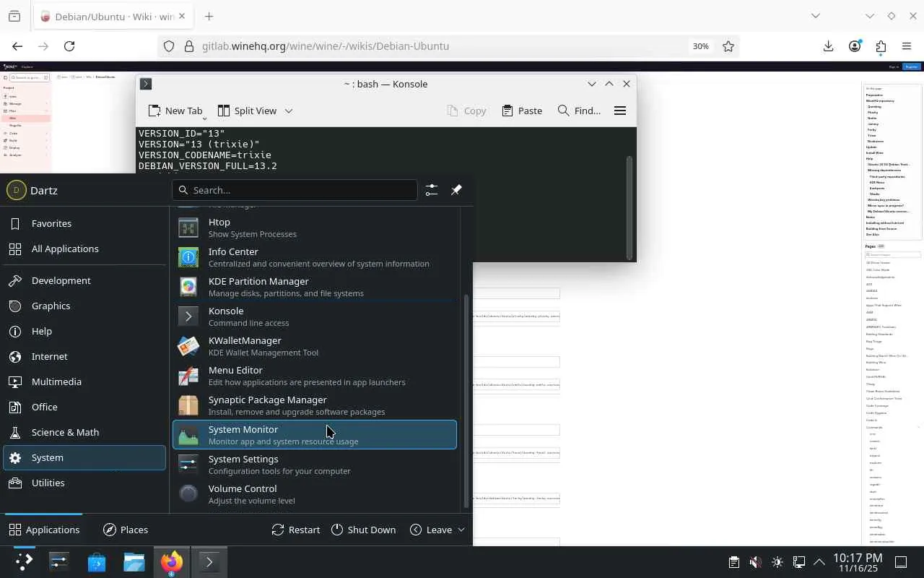Select the Science & Math category
Viewport: 924px width, 578px height.
point(84,433)
